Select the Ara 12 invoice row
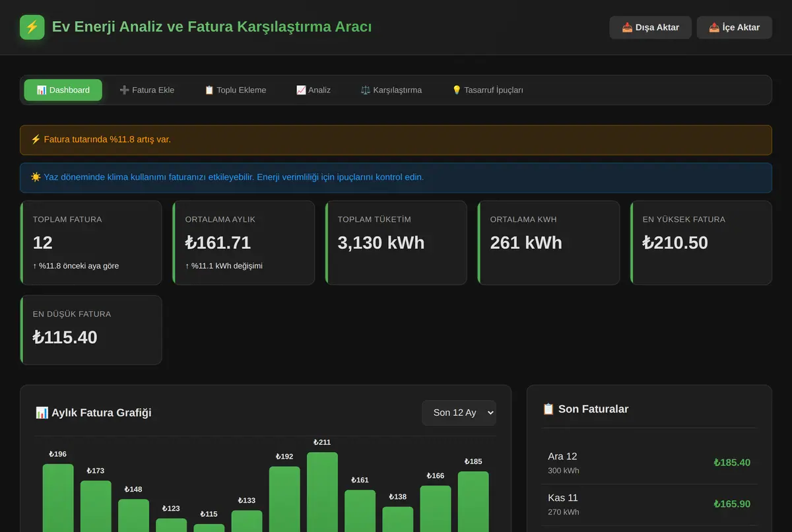Viewport: 792px width, 532px height. coord(649,463)
